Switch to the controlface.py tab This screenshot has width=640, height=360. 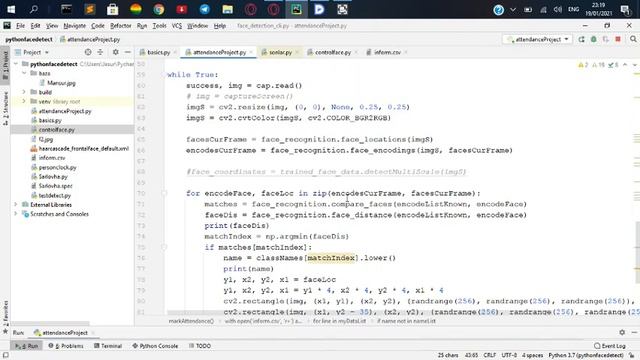[333, 52]
